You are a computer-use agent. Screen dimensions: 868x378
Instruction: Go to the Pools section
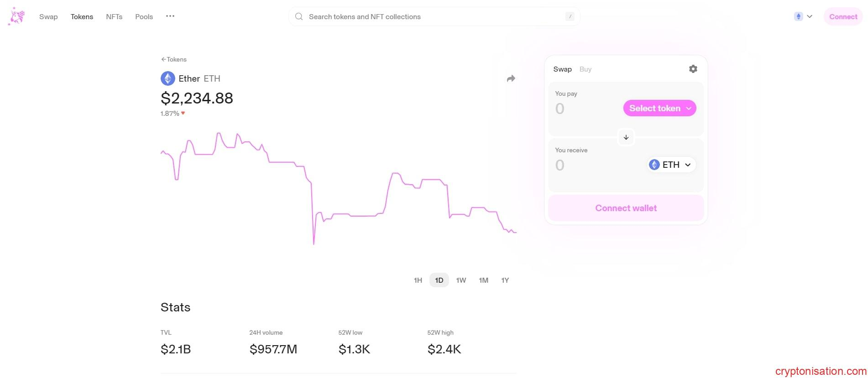point(144,16)
